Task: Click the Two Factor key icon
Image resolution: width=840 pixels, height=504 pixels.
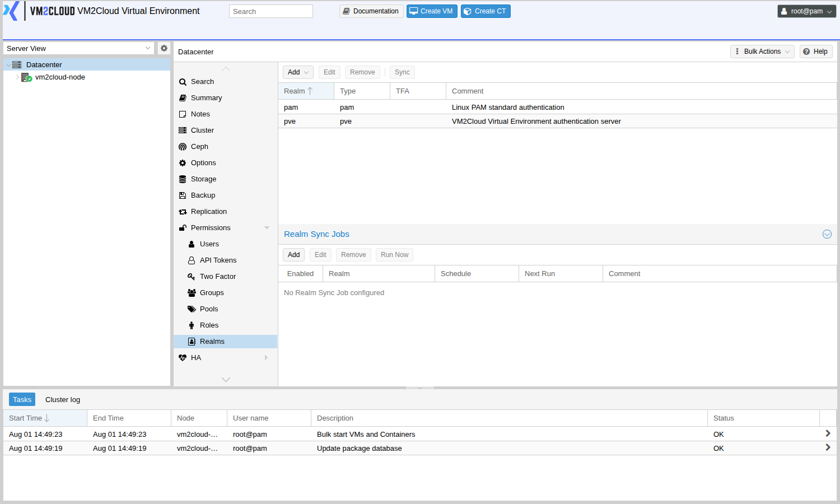Action: [x=192, y=277]
